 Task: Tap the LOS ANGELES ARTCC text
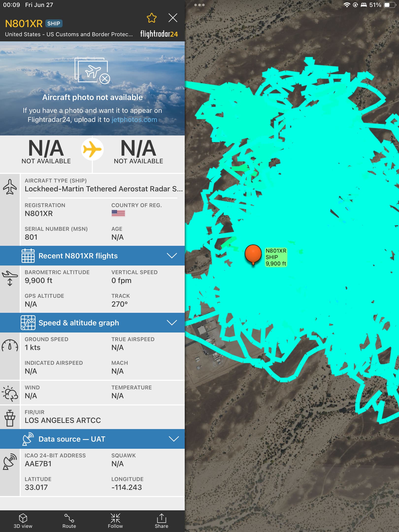[63, 420]
